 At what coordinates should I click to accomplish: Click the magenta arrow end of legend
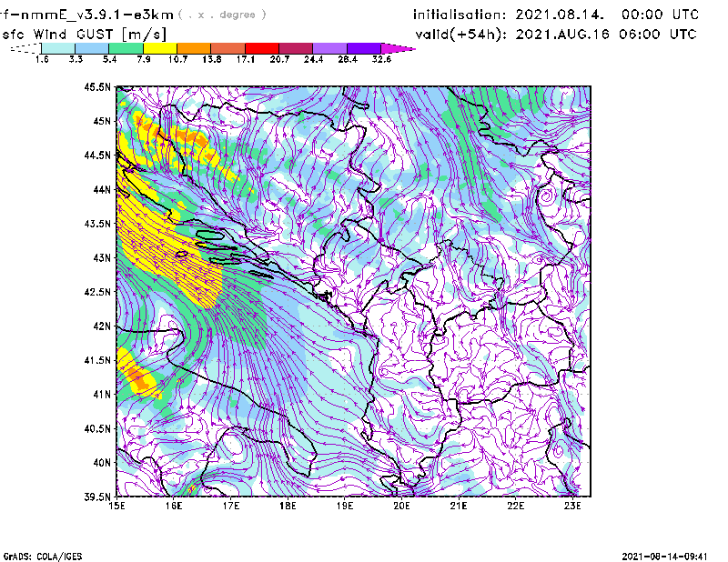(x=398, y=48)
